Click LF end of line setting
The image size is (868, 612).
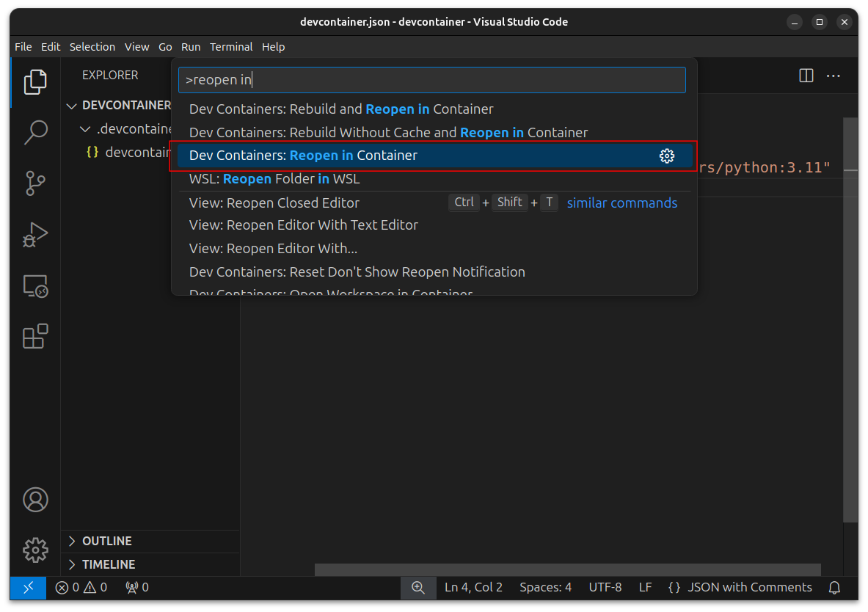(x=645, y=588)
